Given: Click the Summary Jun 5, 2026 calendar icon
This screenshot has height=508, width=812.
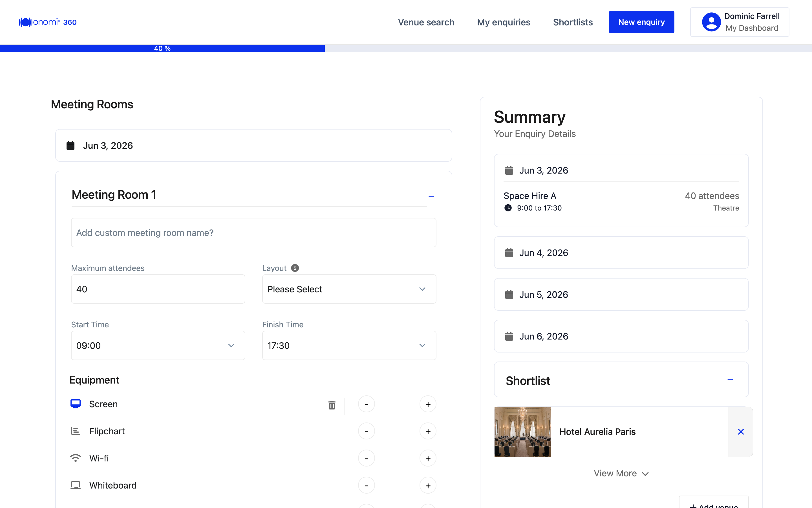Looking at the screenshot, I should coord(509,295).
